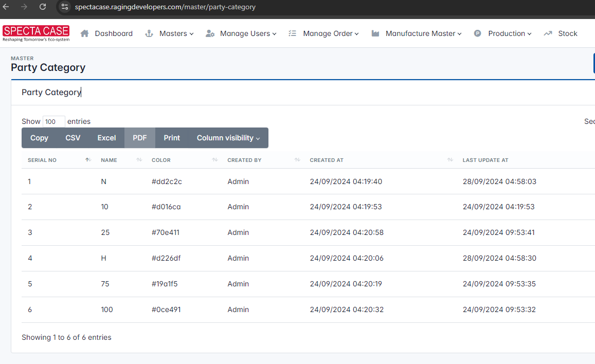
Task: Click the Manage Users person-gear icon
Action: pos(210,33)
